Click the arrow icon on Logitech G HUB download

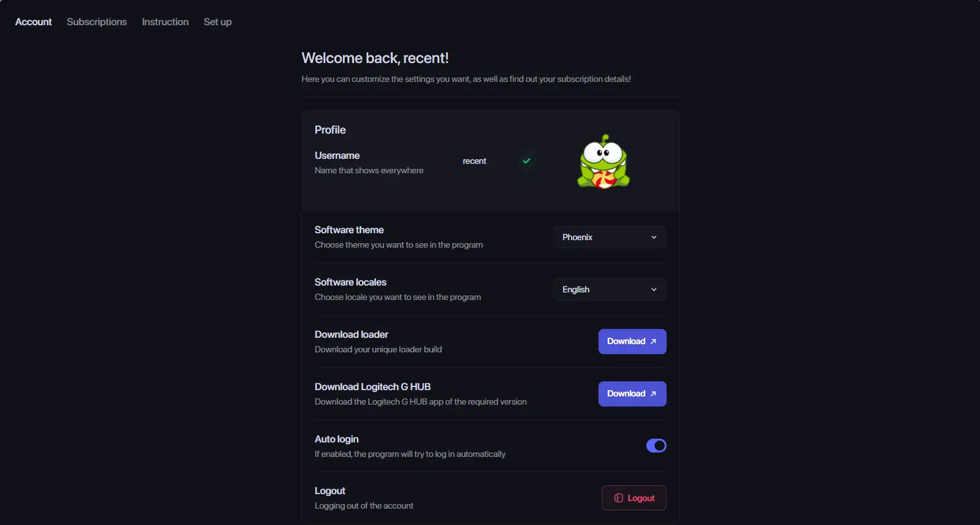pyautogui.click(x=653, y=394)
